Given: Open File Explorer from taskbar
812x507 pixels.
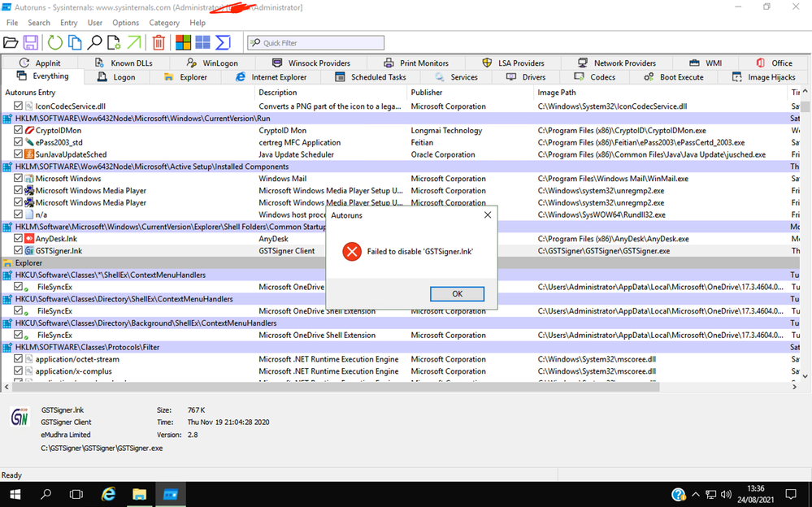Looking at the screenshot, I should pyautogui.click(x=139, y=495).
